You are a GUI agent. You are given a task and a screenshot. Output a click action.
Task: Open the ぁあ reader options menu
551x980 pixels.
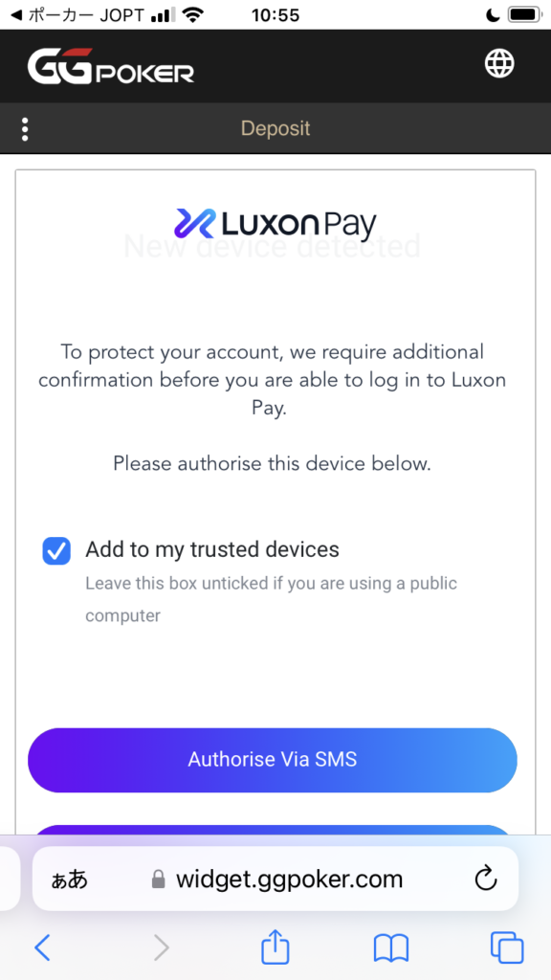click(69, 880)
